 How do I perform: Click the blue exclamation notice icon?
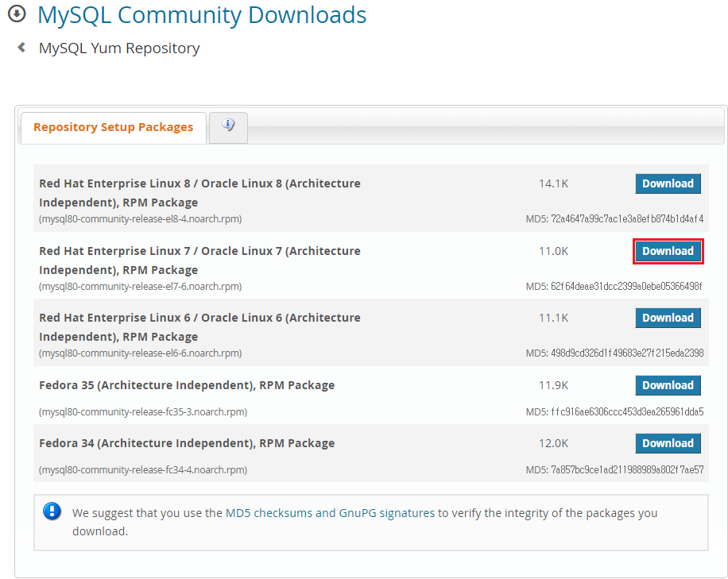[x=52, y=511]
